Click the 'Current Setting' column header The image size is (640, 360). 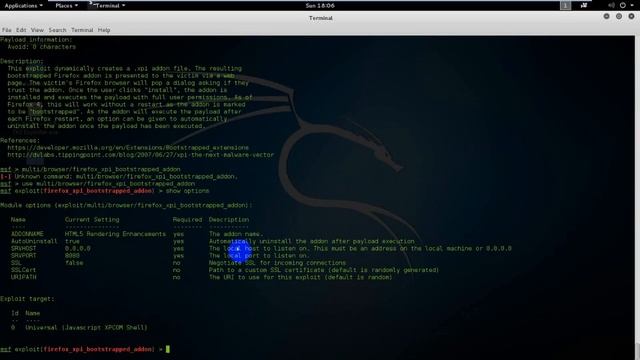pyautogui.click(x=92, y=220)
